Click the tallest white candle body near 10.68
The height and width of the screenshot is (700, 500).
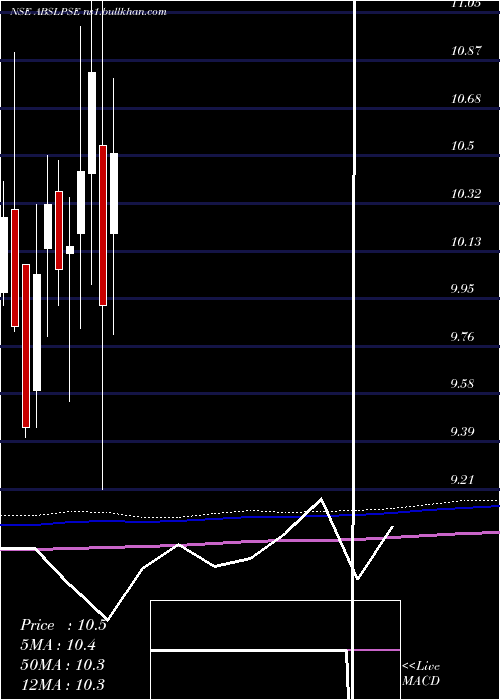pos(92,123)
